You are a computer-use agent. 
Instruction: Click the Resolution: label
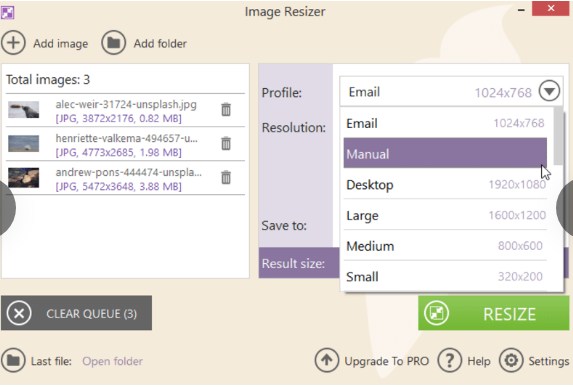294,128
